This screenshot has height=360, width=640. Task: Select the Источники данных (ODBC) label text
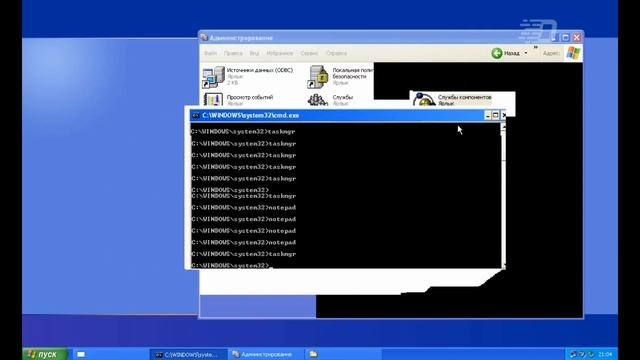(260, 70)
